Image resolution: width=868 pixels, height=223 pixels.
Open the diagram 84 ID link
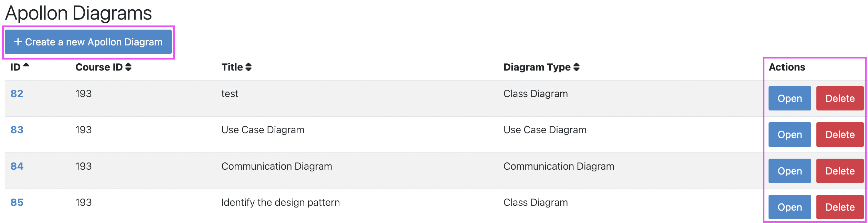tap(17, 166)
